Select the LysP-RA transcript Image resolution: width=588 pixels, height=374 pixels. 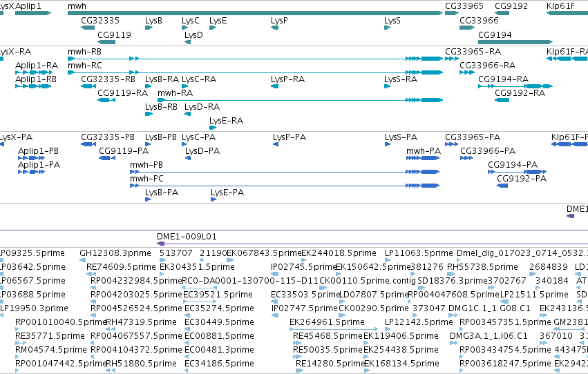[x=274, y=86]
